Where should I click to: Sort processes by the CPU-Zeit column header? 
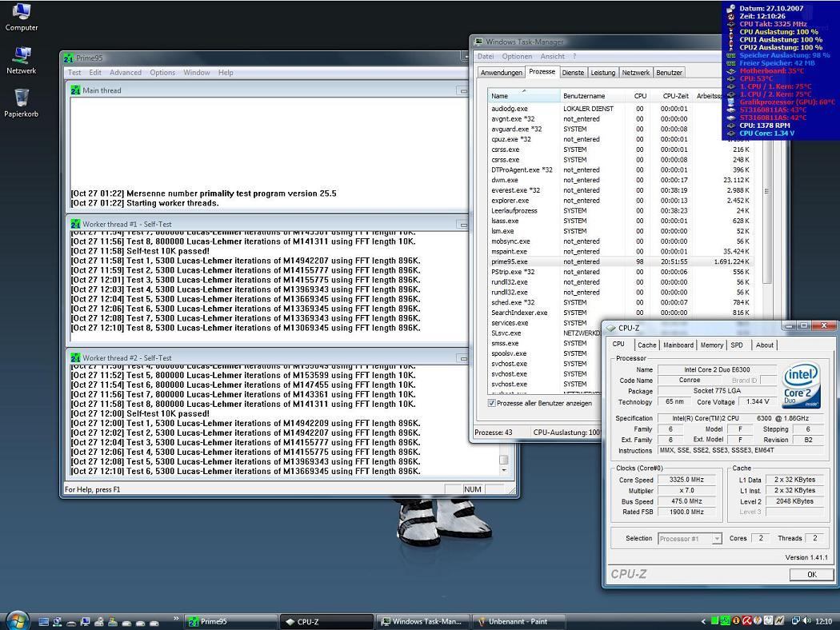click(673, 96)
